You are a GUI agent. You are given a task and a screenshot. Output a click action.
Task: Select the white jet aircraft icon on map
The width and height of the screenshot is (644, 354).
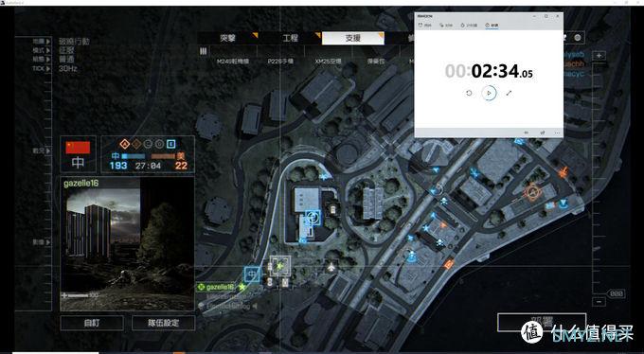click(x=331, y=267)
